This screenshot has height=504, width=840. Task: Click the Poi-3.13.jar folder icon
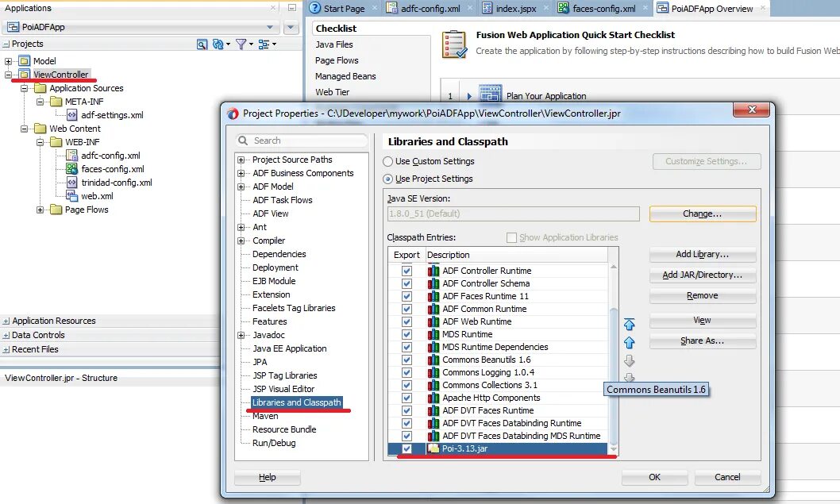(433, 448)
